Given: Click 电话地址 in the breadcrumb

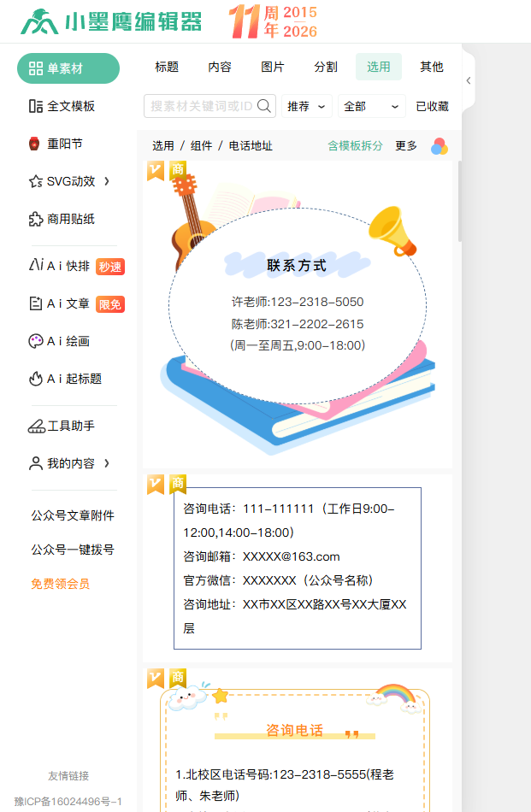Looking at the screenshot, I should [x=251, y=145].
